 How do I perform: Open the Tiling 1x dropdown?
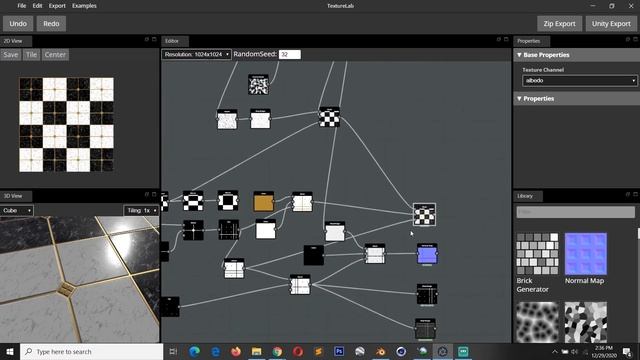coord(141,211)
